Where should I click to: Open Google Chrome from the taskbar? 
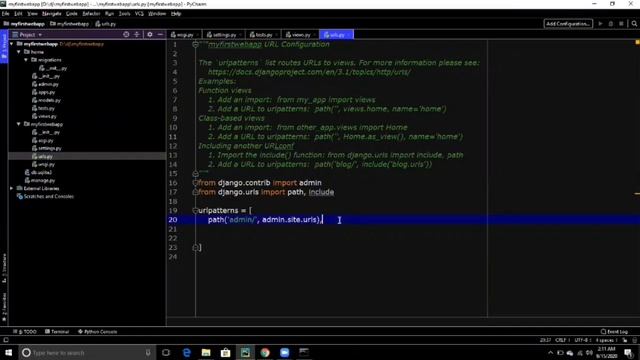(265, 352)
